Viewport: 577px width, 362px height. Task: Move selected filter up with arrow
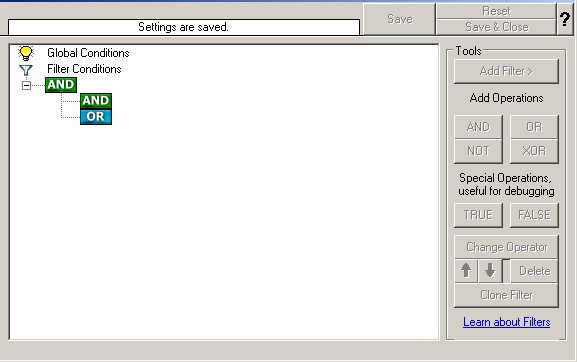[x=466, y=271]
